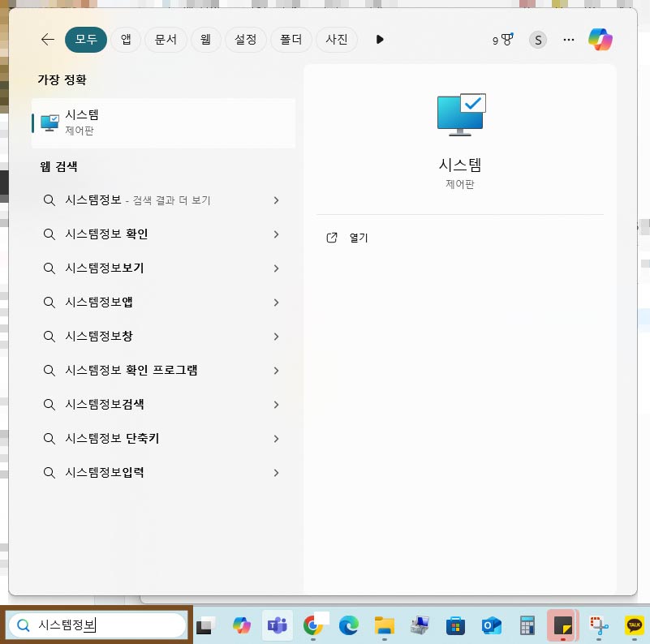Screen dimensions: 650x644
Task: Select the '설정' filter tab
Action: tap(245, 39)
